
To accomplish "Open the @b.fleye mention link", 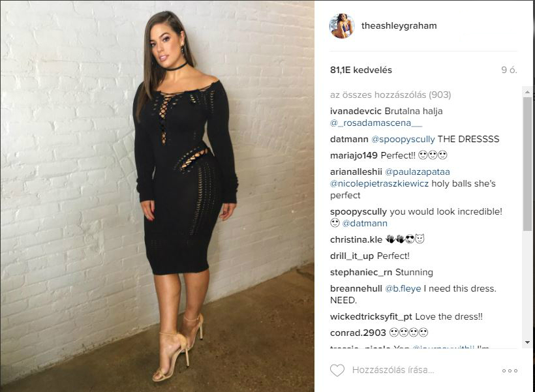I will pyautogui.click(x=403, y=289).
